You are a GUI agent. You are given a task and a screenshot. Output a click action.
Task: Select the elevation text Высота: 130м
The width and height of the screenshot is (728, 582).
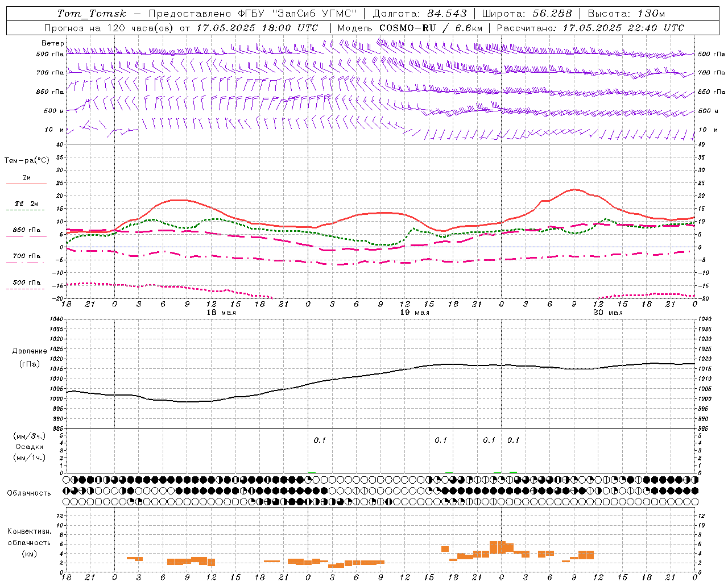(x=626, y=14)
